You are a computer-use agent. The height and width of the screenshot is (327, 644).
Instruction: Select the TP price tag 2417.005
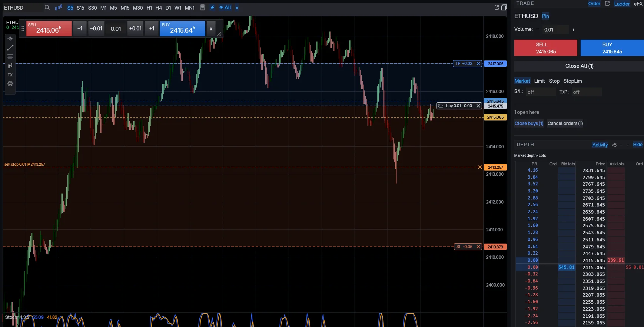(495, 64)
